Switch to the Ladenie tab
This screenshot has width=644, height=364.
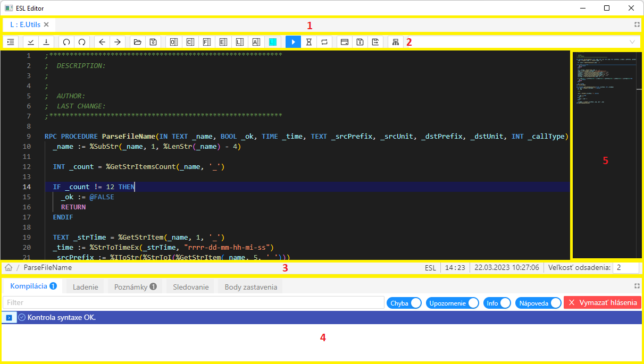85,287
